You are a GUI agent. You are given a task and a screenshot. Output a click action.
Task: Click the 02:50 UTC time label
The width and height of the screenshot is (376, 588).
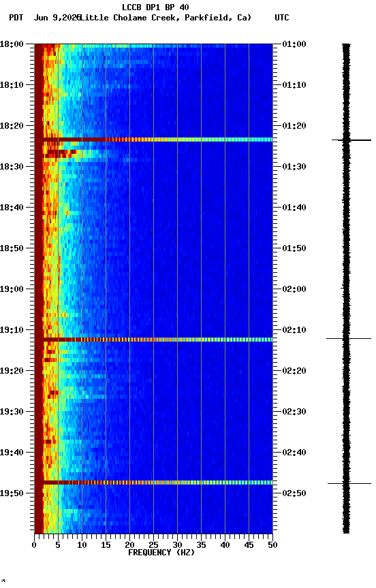294,493
